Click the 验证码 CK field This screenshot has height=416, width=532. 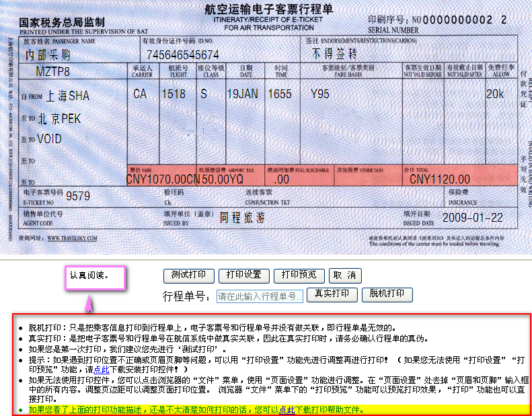pyautogui.click(x=174, y=197)
